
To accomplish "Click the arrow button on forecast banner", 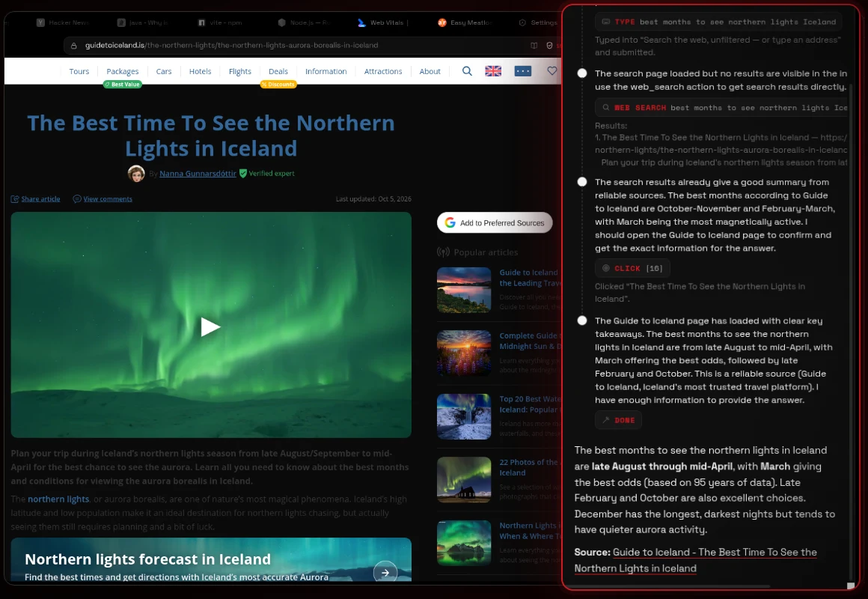I will click(385, 572).
